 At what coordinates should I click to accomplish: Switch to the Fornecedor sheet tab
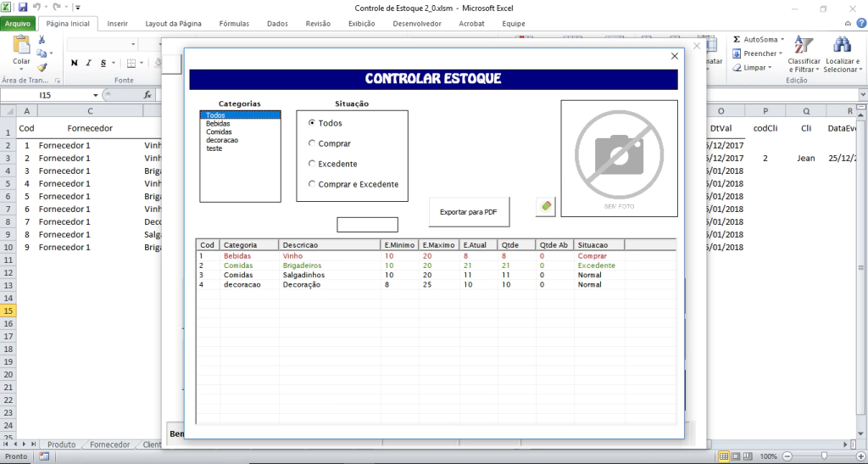pyautogui.click(x=110, y=444)
